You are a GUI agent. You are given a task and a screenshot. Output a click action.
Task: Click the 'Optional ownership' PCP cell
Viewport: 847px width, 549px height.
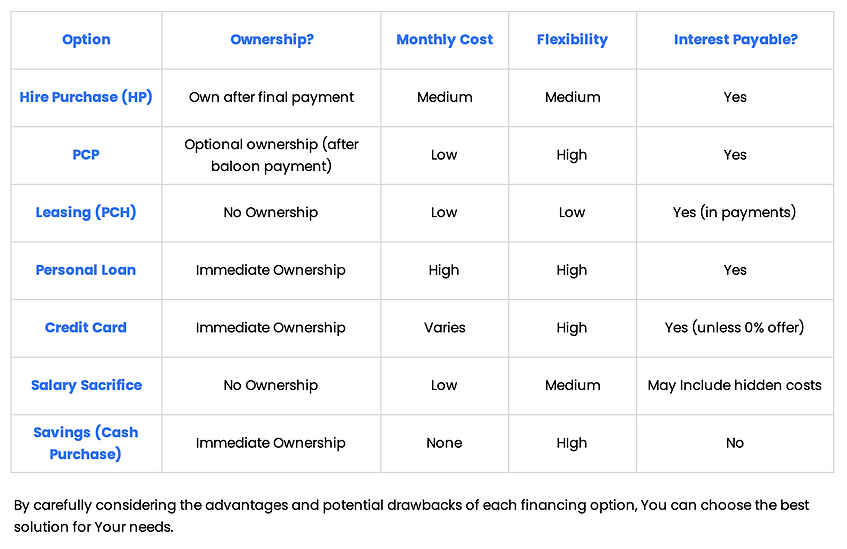click(x=271, y=155)
